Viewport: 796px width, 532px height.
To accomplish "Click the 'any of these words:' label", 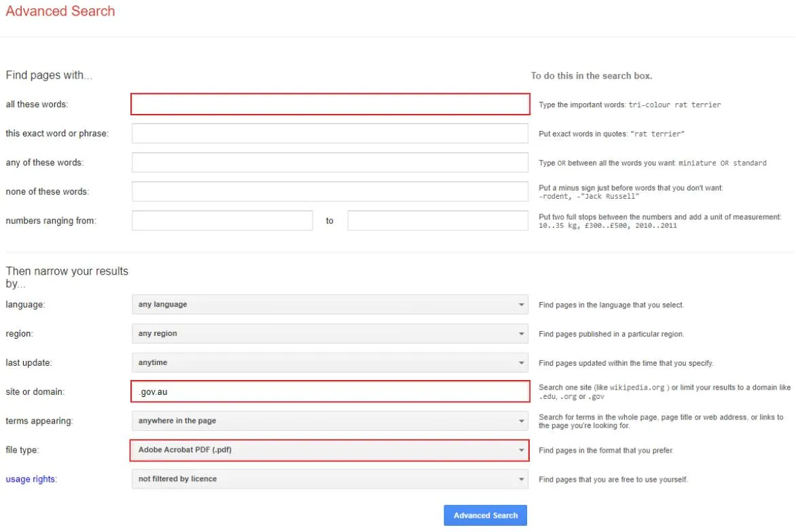I will coord(45,162).
